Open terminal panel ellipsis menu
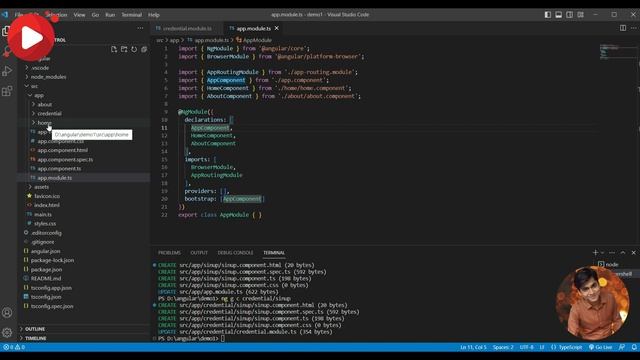This screenshot has width=640, height=360. point(612,253)
